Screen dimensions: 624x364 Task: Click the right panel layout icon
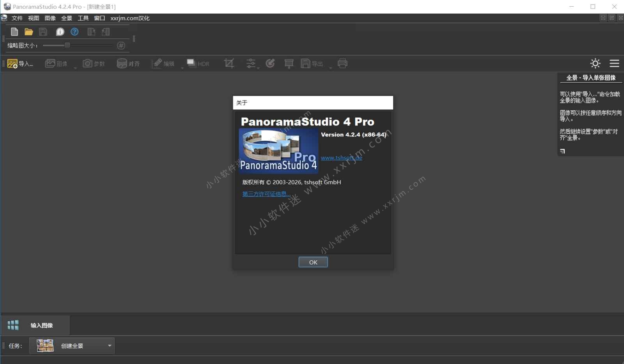click(x=106, y=32)
